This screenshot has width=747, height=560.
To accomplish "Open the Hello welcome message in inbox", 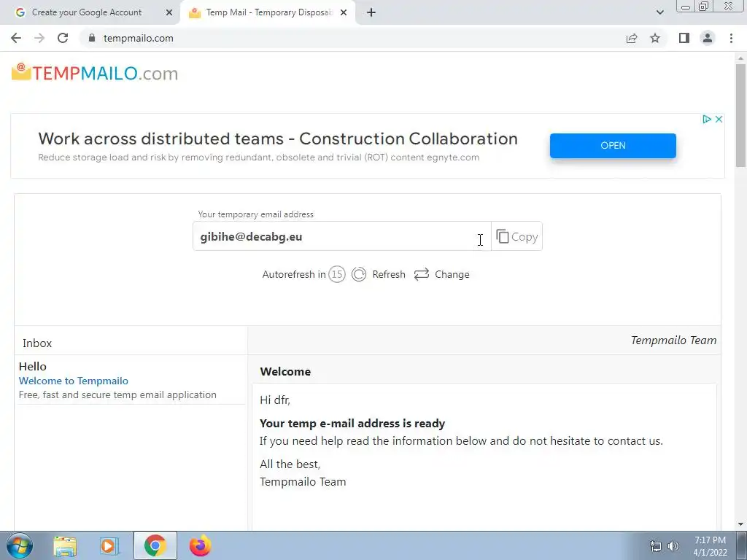I will (x=131, y=380).
